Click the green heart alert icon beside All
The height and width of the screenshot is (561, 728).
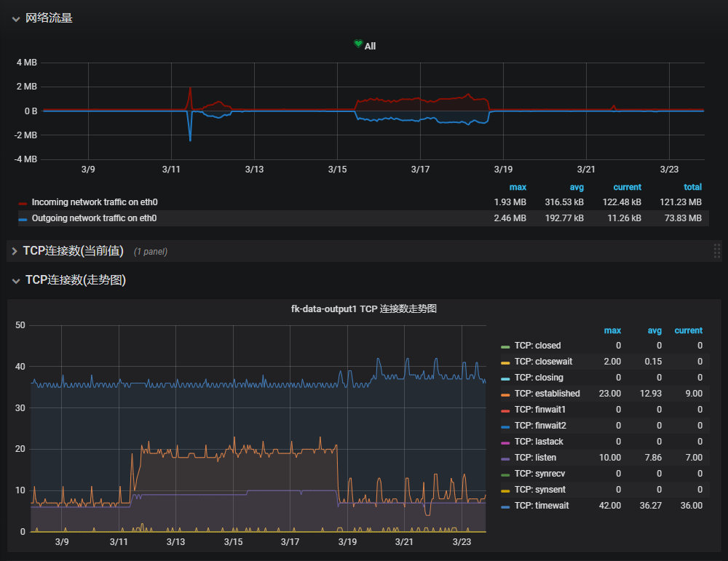point(358,44)
